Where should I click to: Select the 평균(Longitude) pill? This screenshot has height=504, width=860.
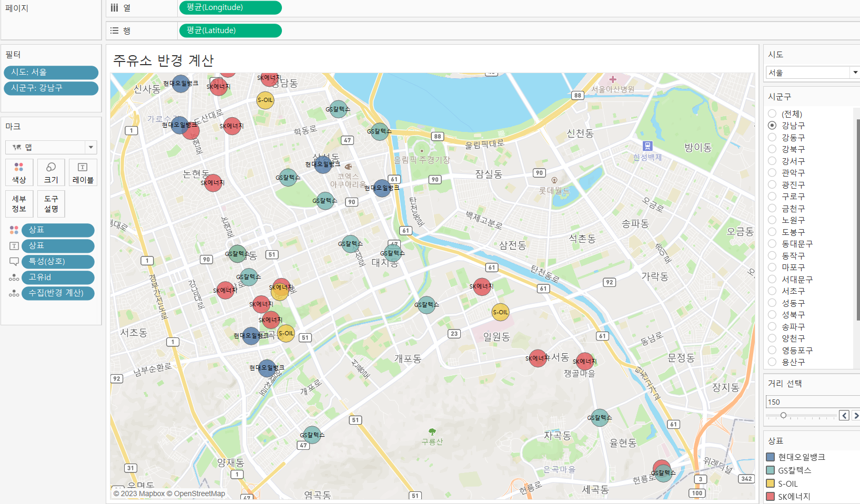230,7
